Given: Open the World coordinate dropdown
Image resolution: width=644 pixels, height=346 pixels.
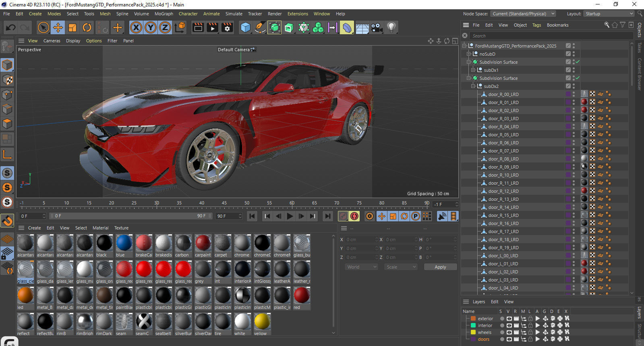Looking at the screenshot, I should [362, 267].
